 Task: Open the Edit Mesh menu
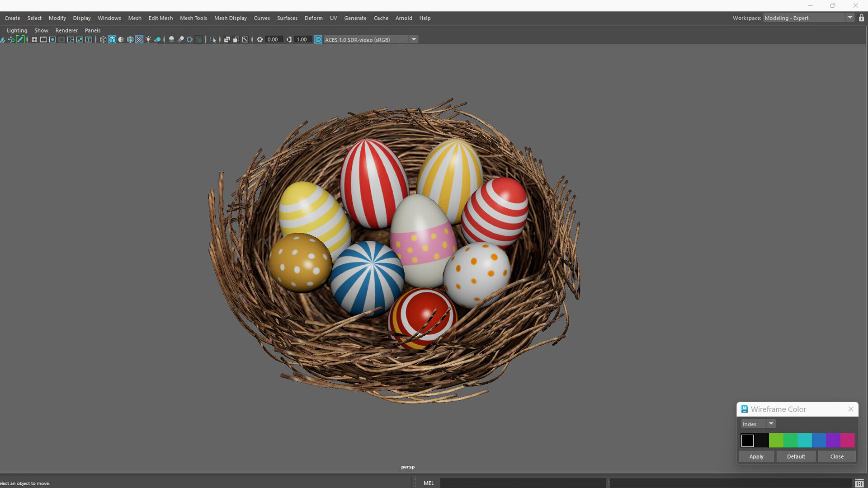160,18
